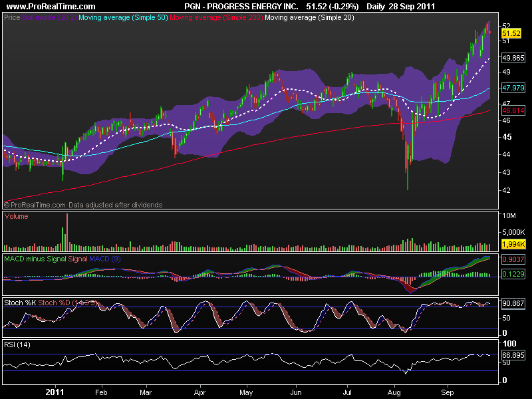Click the May time axis label

click(246, 392)
